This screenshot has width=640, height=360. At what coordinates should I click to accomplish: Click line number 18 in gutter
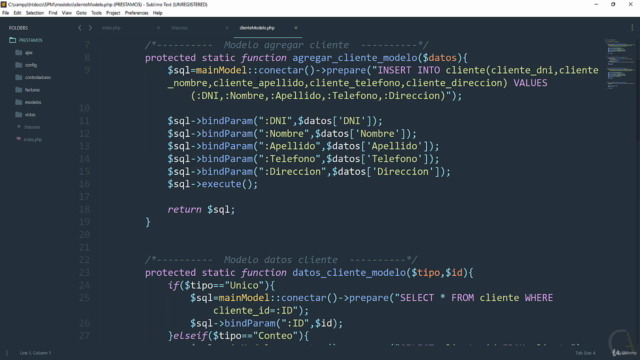pyautogui.click(x=84, y=209)
